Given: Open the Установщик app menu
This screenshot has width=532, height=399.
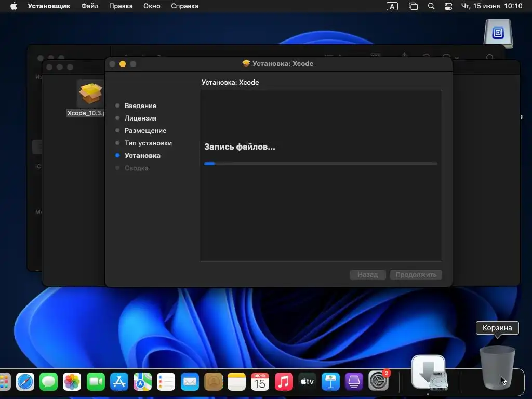Looking at the screenshot, I should 49,6.
